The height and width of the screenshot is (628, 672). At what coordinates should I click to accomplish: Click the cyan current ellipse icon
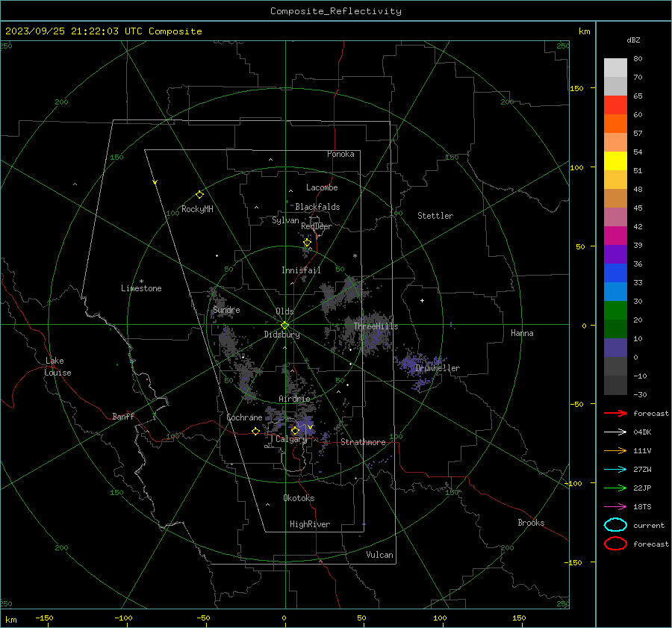tap(615, 525)
